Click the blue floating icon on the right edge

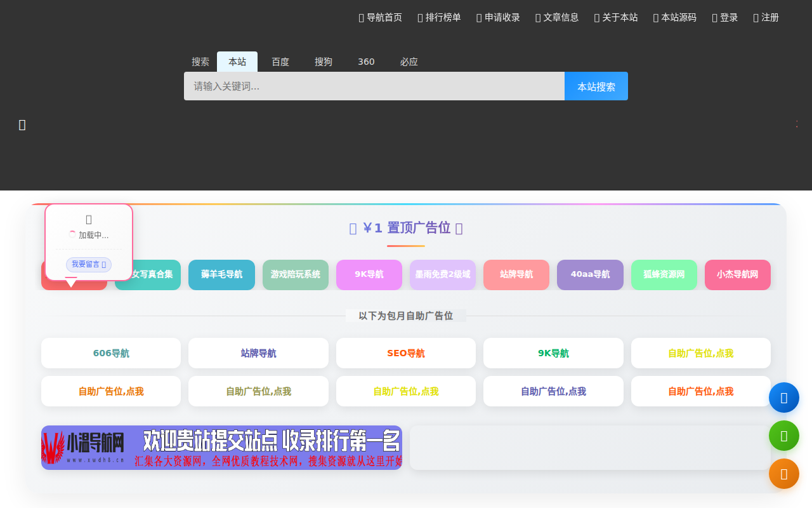coord(784,397)
